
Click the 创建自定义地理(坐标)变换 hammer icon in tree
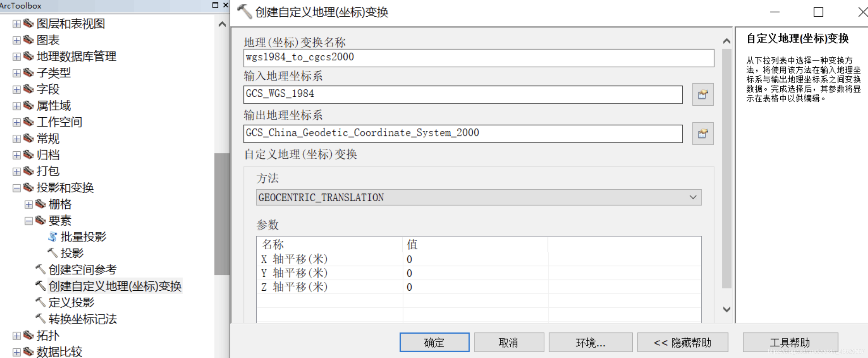[40, 286]
